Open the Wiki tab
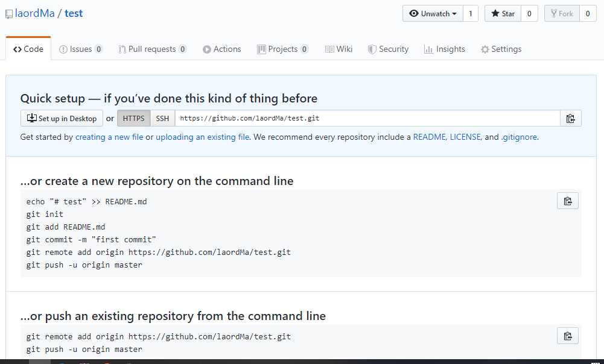Screen dimensions: 604x364 pos(339,49)
